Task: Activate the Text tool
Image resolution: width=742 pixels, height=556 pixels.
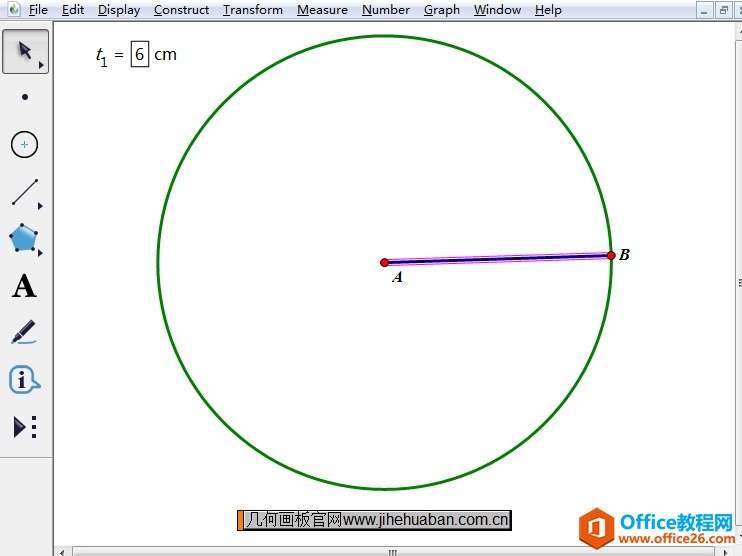Action: pos(24,286)
